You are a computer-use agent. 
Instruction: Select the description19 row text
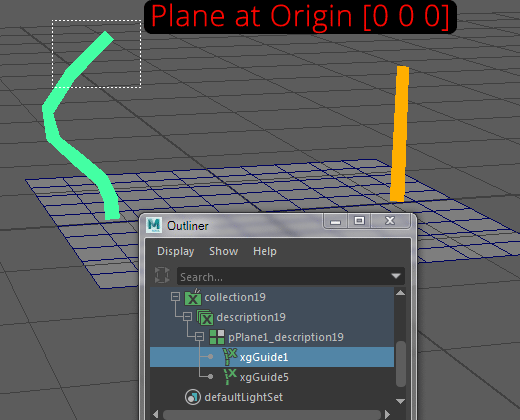coord(251,317)
